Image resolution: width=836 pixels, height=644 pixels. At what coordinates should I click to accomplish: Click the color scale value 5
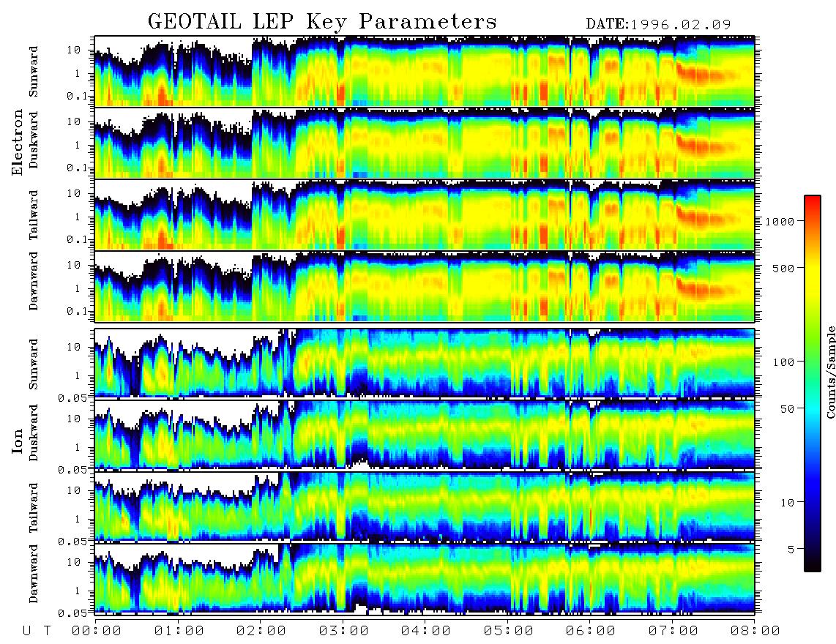click(791, 549)
